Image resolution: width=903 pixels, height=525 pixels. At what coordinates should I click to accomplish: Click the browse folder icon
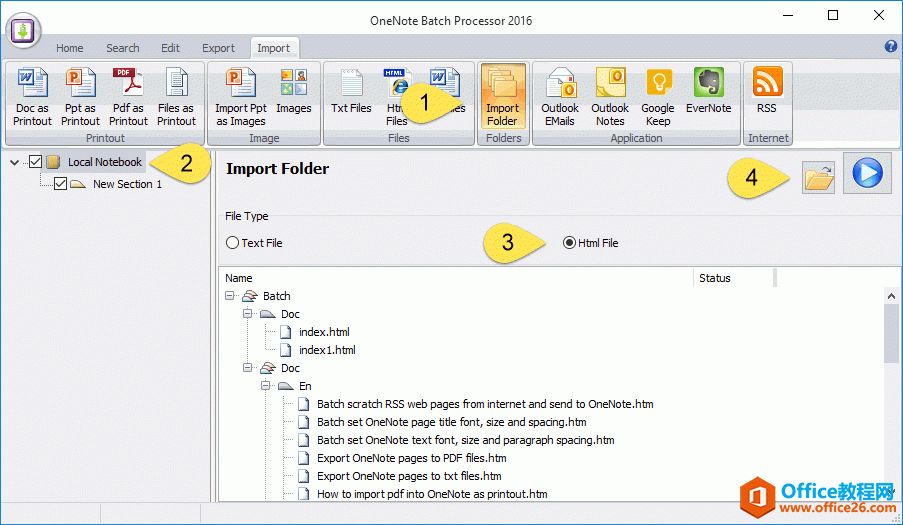[x=818, y=177]
